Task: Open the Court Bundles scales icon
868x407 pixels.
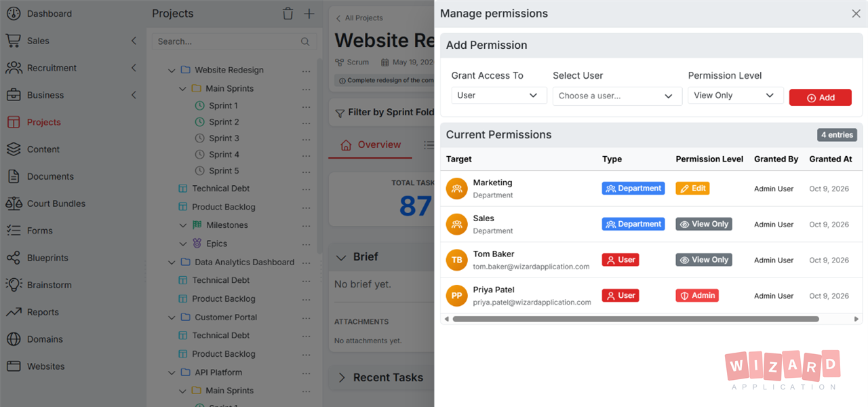Action: coord(14,203)
